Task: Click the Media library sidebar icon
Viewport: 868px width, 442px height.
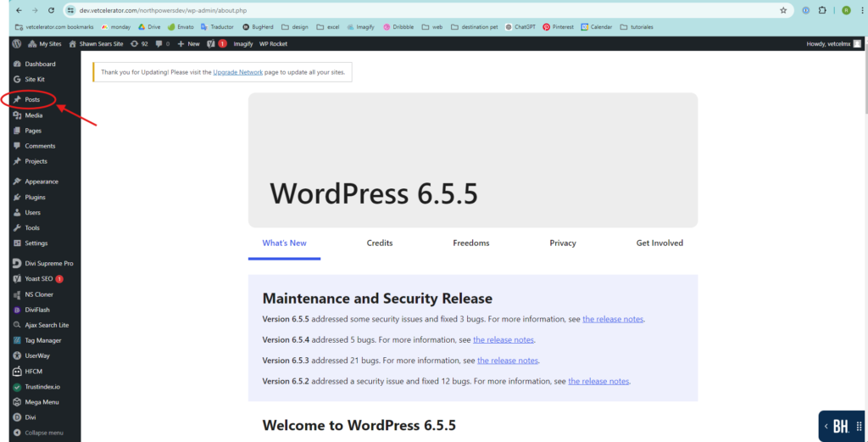Action: [x=17, y=115]
